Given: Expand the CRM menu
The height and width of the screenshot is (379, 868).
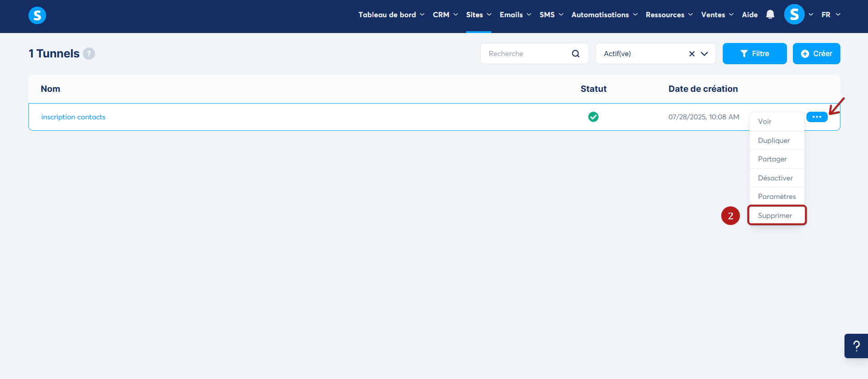Looking at the screenshot, I should [x=445, y=14].
